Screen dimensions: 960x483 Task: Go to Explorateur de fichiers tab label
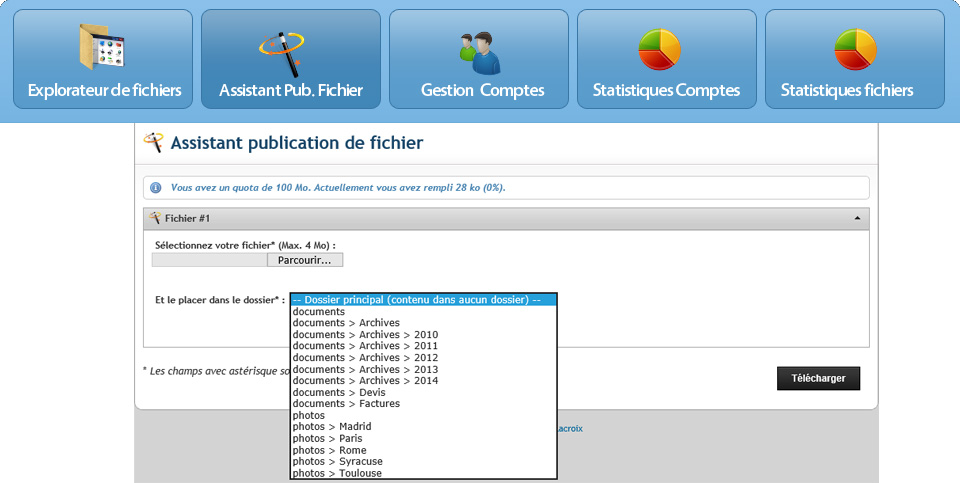(x=104, y=91)
